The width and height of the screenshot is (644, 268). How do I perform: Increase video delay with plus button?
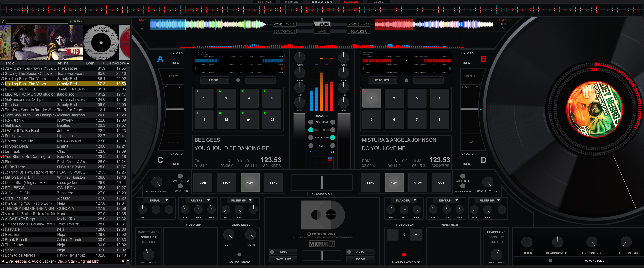coord(416,234)
